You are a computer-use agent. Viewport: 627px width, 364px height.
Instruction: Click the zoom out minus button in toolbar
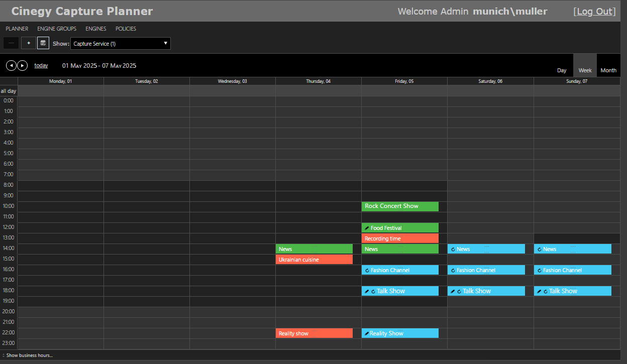pyautogui.click(x=11, y=43)
